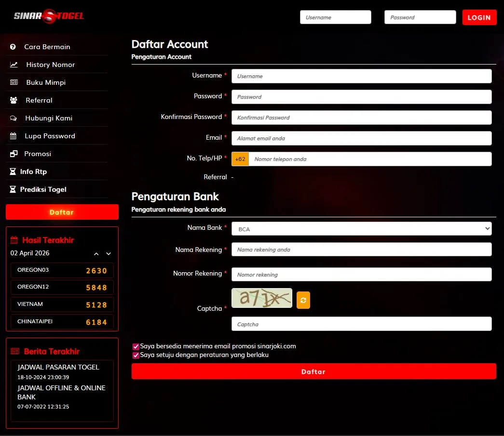This screenshot has width=504, height=436.
Task: Open the Nama Bank dropdown showing BCA
Action: pos(362,228)
